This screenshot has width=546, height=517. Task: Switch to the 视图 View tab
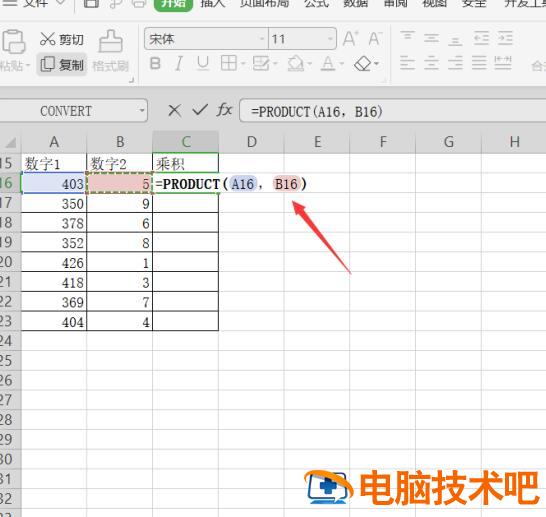coord(435,3)
